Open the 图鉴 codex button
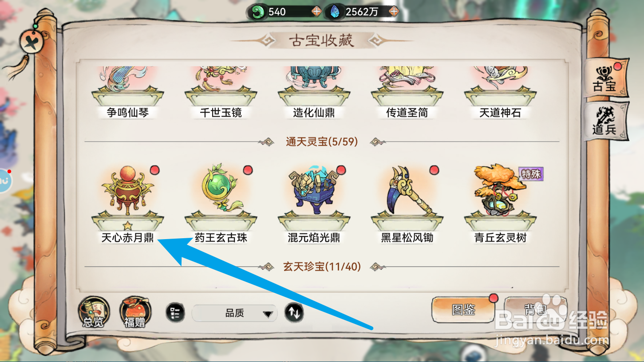Viewport: 644px width, 362px height. pos(464,310)
